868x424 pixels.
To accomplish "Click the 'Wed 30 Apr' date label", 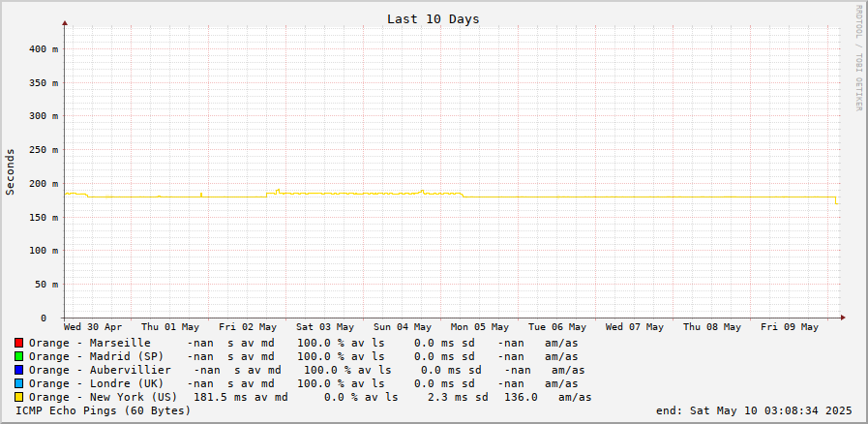I will click(93, 327).
